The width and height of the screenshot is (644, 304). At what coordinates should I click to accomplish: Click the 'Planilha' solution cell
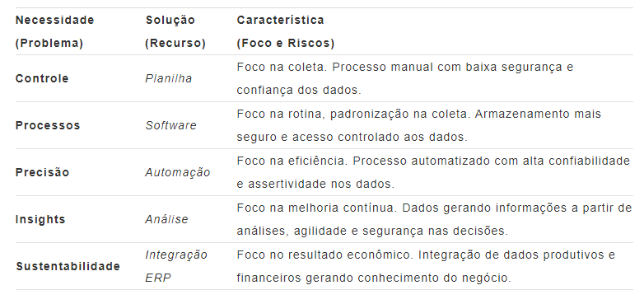point(168,78)
